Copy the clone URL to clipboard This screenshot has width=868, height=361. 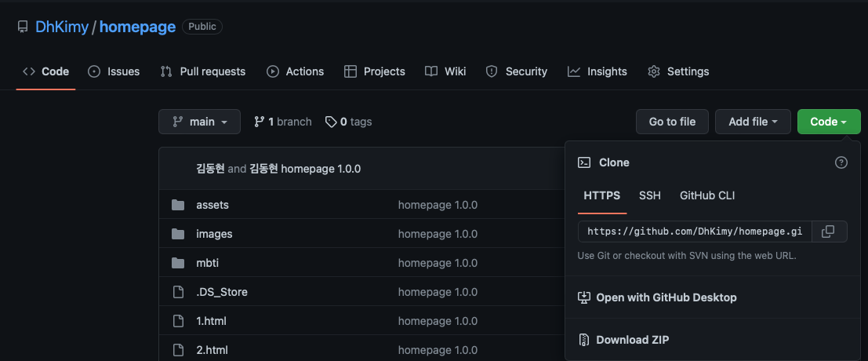829,232
